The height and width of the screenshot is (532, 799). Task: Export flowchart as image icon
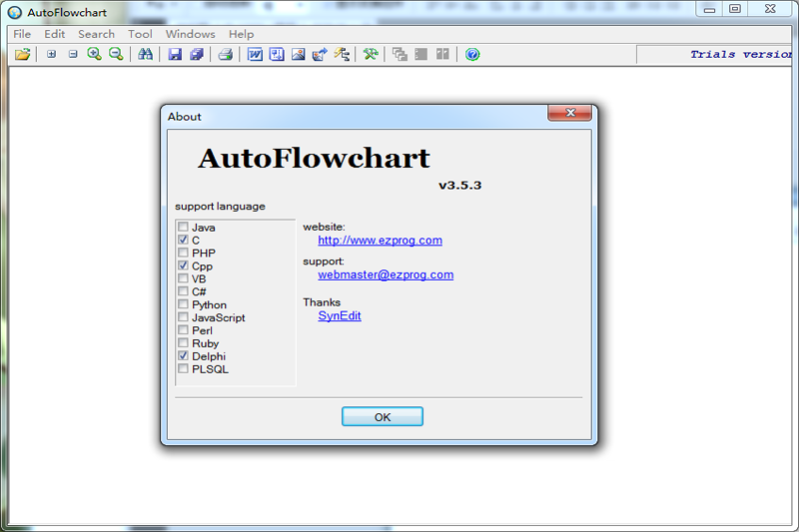coord(298,54)
